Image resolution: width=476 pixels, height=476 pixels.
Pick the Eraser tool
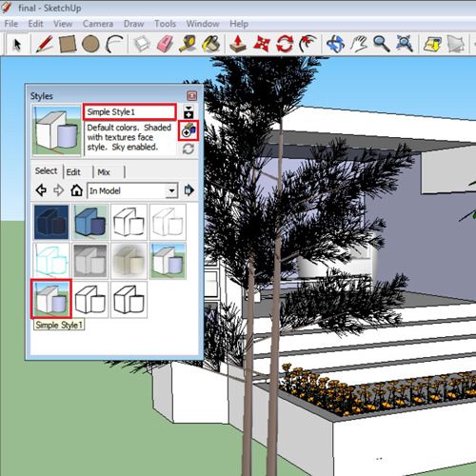click(x=166, y=44)
